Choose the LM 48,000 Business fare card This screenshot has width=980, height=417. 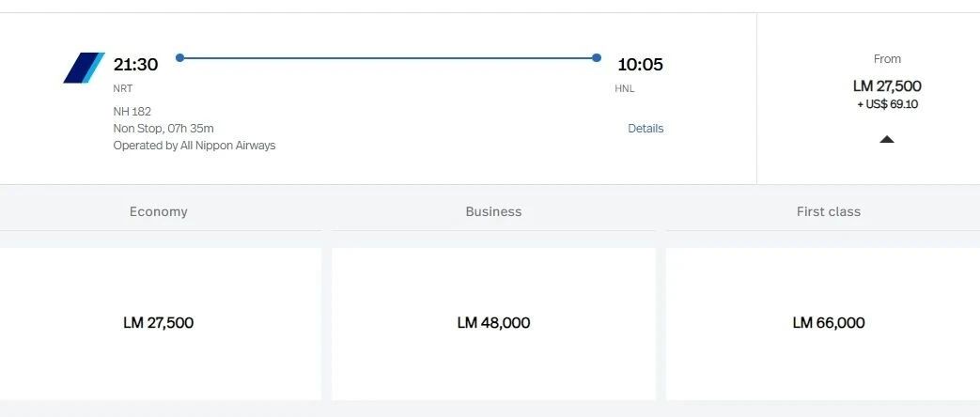493,323
